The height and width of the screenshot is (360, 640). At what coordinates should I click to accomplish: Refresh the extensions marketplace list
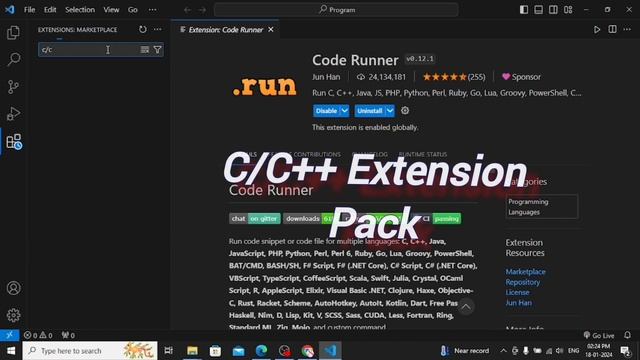[142, 29]
